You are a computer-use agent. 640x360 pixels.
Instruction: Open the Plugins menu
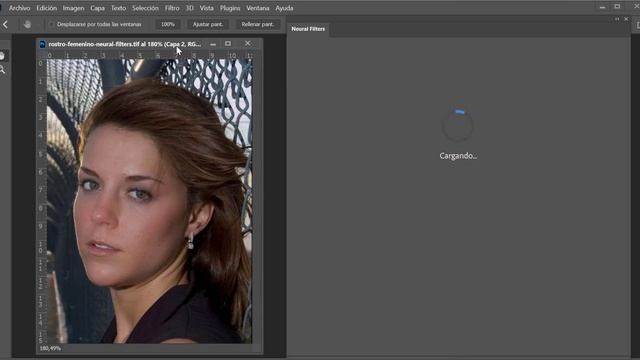pos(230,8)
